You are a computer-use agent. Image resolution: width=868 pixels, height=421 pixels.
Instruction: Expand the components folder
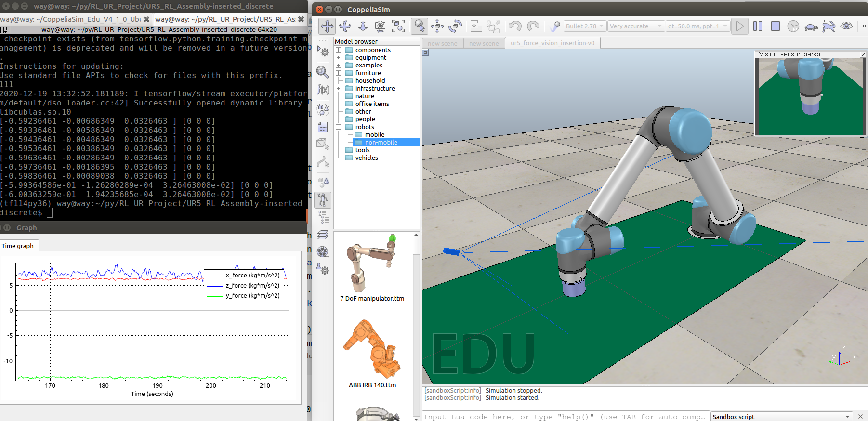click(x=338, y=50)
